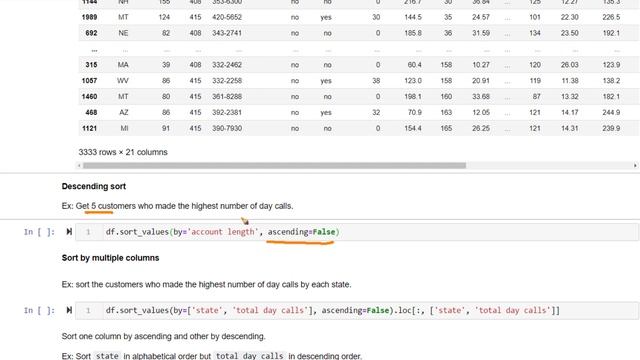Click phone number 332-2462
This screenshot has height=360, width=640.
tap(227, 65)
